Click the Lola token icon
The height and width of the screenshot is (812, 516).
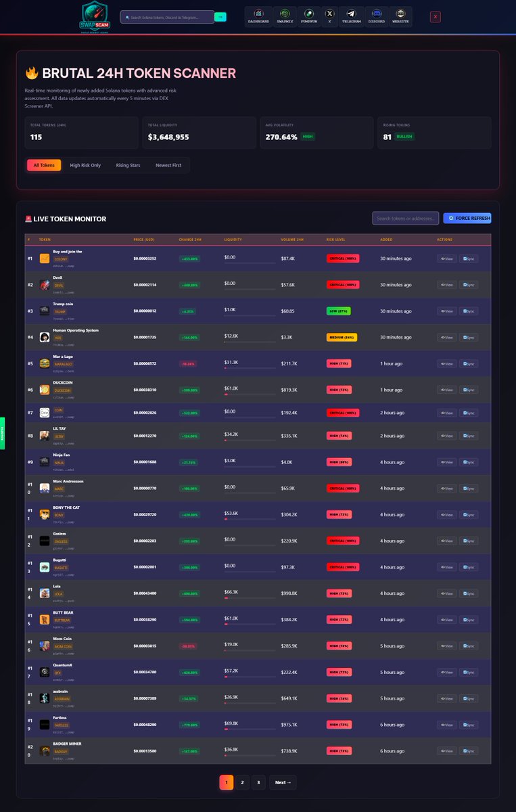[x=45, y=593]
